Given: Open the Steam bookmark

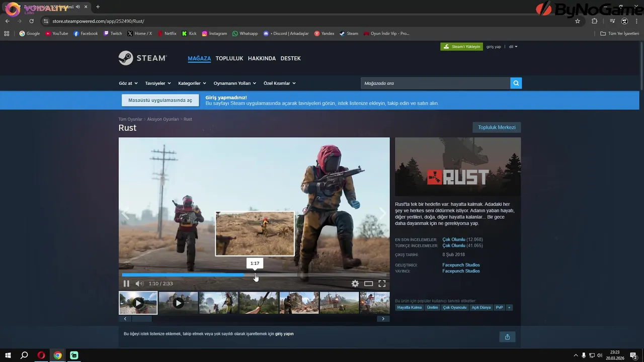Looking at the screenshot, I should (349, 34).
